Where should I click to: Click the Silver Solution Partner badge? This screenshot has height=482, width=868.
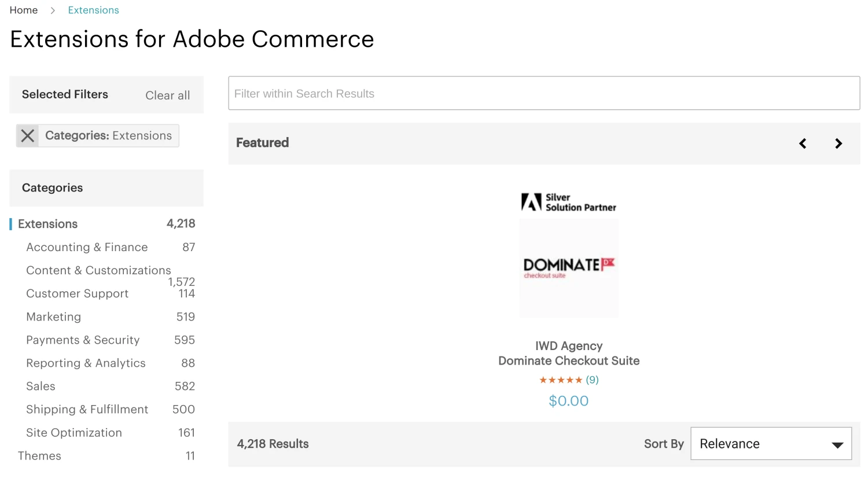click(569, 203)
